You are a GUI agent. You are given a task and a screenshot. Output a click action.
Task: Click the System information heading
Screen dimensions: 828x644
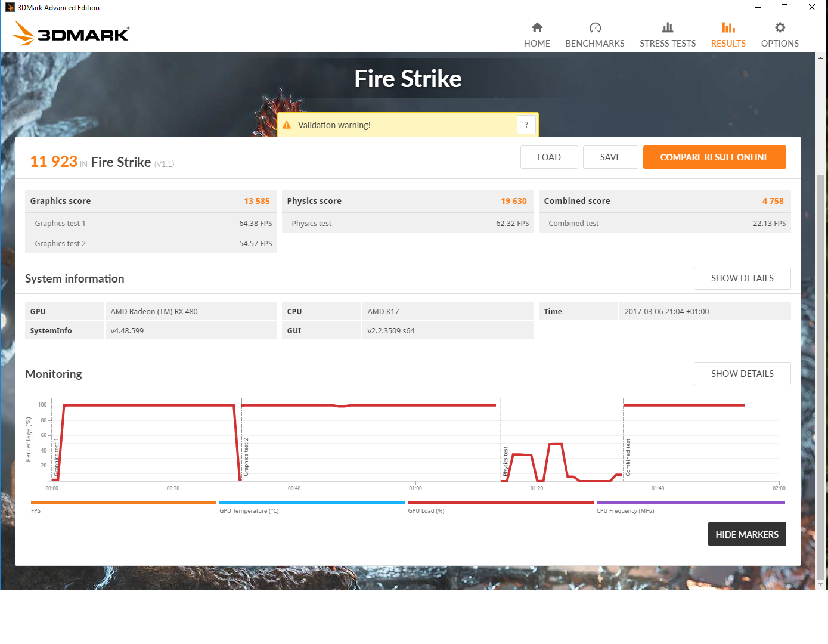pos(75,279)
